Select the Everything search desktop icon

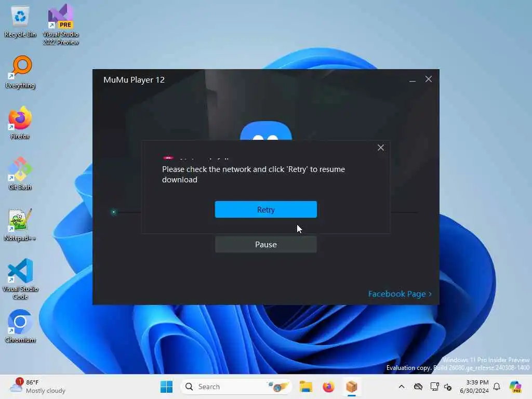(x=20, y=72)
